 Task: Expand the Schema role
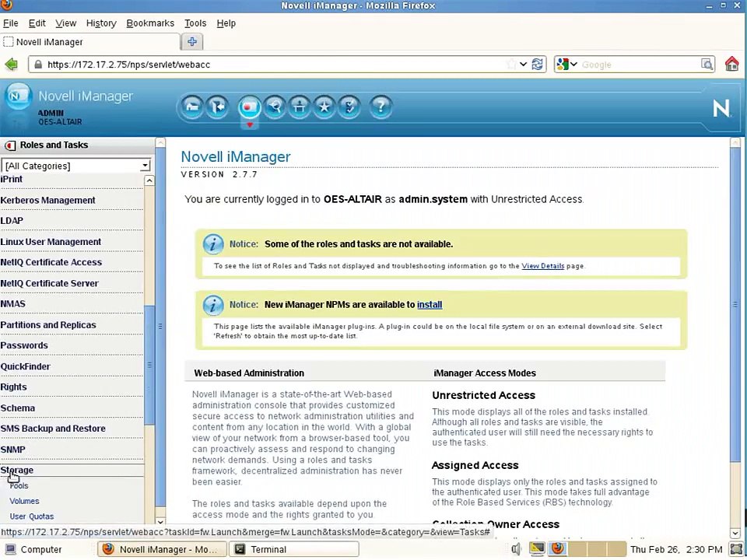(18, 408)
